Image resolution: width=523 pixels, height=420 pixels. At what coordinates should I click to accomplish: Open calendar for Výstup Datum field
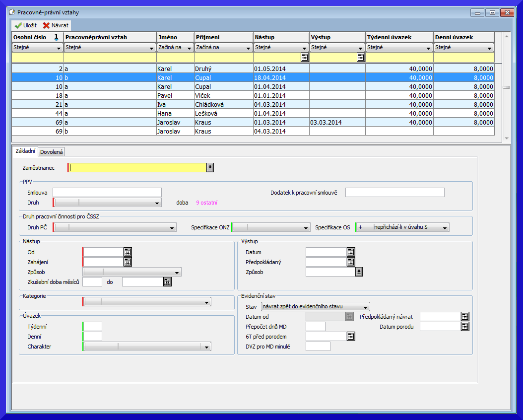click(x=351, y=252)
